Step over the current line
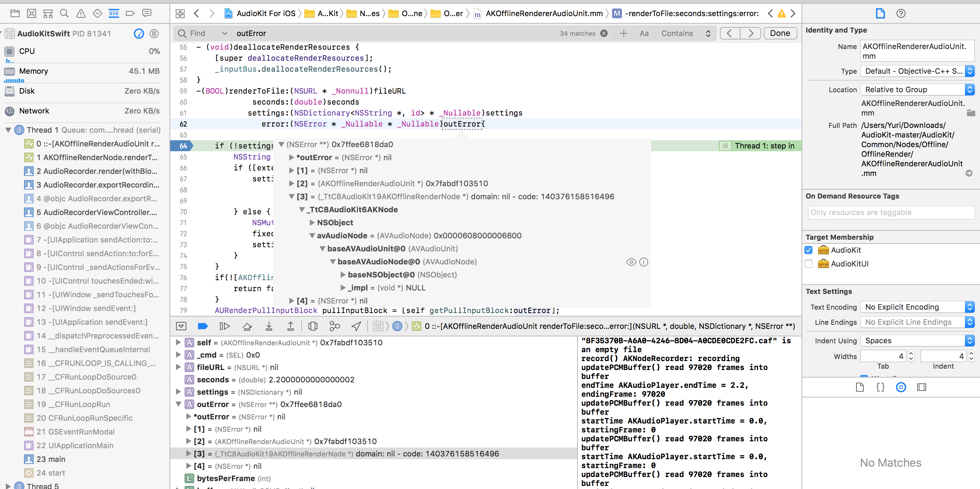 pos(247,326)
